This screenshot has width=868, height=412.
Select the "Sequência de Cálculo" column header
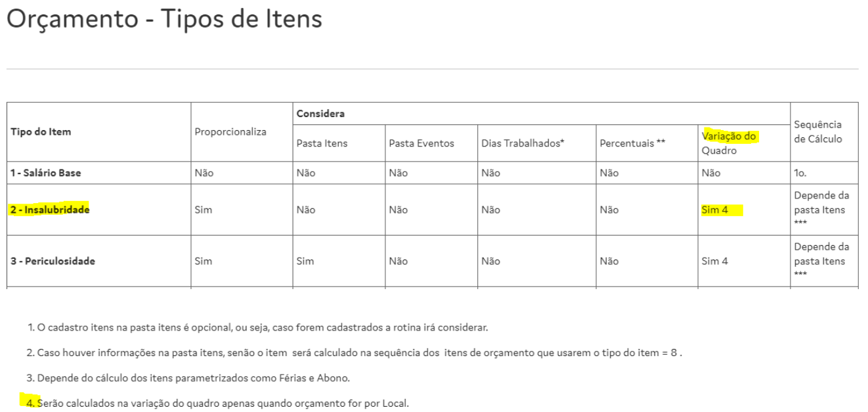pos(817,131)
